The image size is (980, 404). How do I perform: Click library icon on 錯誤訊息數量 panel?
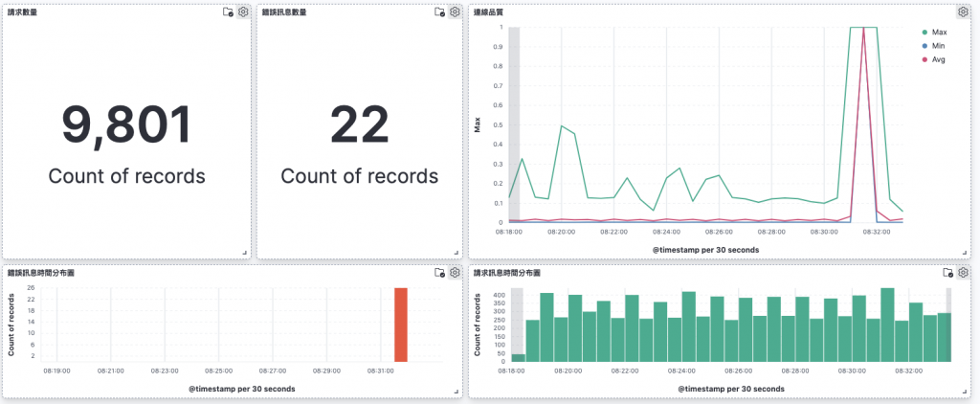(x=439, y=11)
